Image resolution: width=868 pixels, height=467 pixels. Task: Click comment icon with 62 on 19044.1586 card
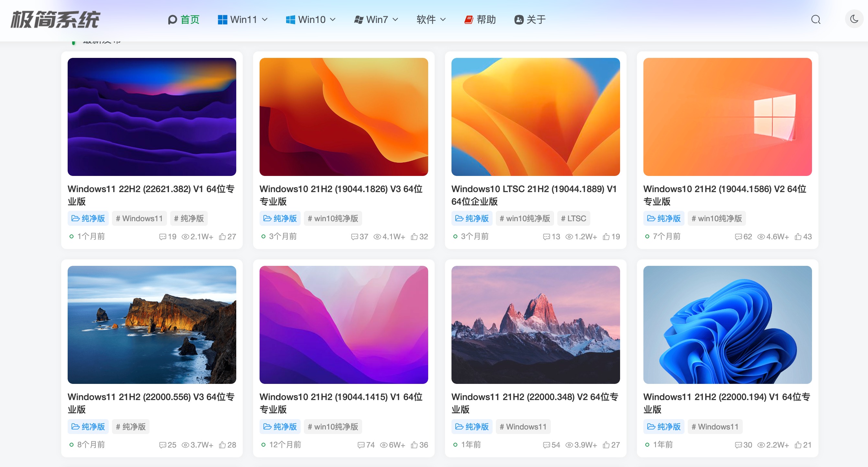click(738, 237)
